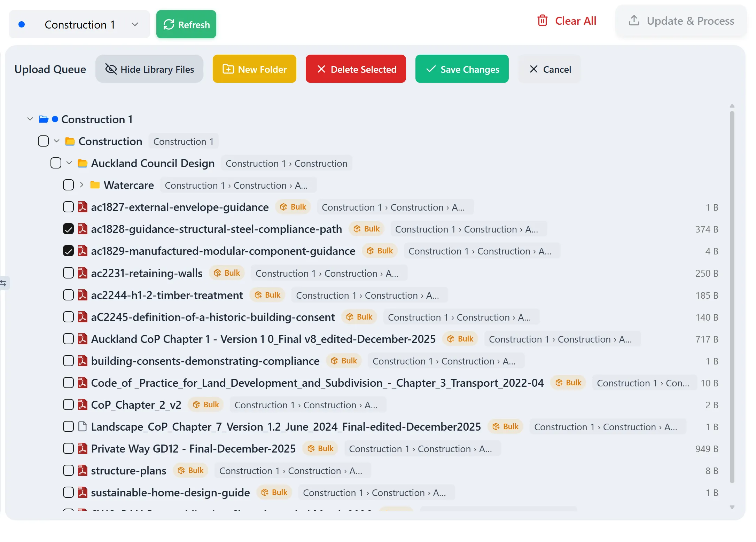Expand the Watercare folder
The image size is (756, 542).
coord(81,185)
